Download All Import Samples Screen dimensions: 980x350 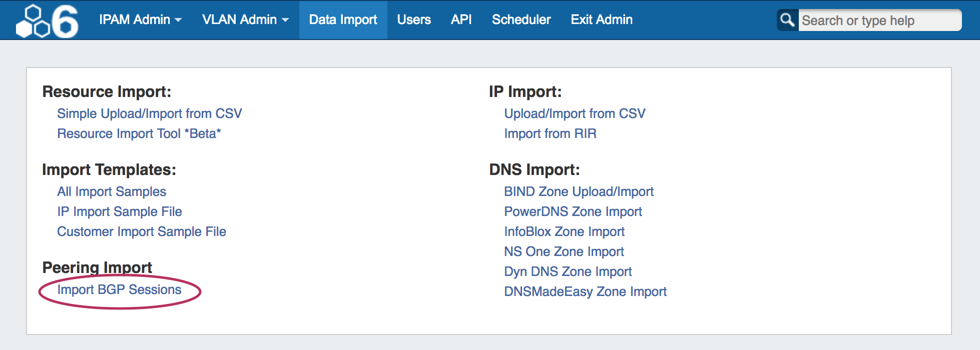tap(111, 191)
